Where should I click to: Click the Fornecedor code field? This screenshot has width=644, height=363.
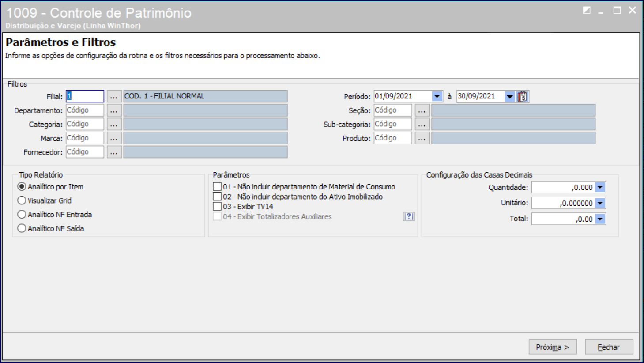pyautogui.click(x=85, y=152)
